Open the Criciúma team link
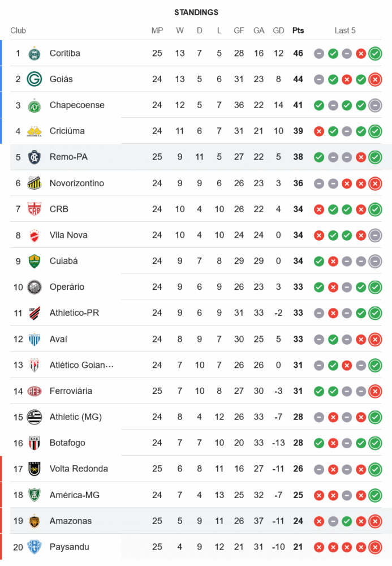This screenshot has height=566, width=392. [x=67, y=131]
